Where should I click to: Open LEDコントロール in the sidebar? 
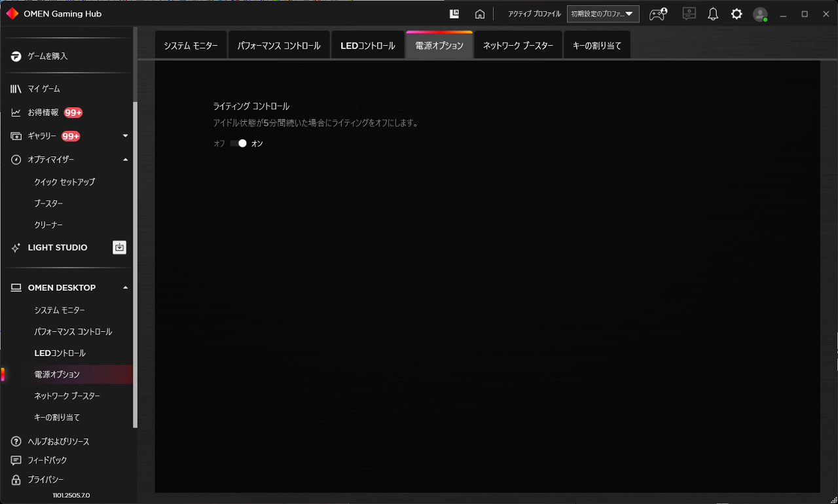coord(60,353)
